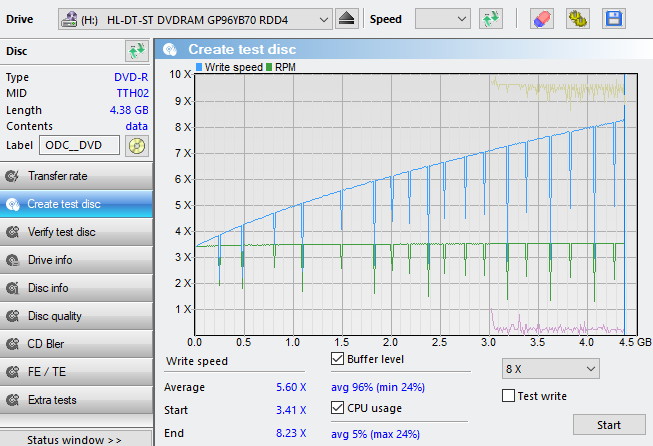Screen dimensions: 653x446
Task: Click the eject disc icon
Action: tap(346, 19)
